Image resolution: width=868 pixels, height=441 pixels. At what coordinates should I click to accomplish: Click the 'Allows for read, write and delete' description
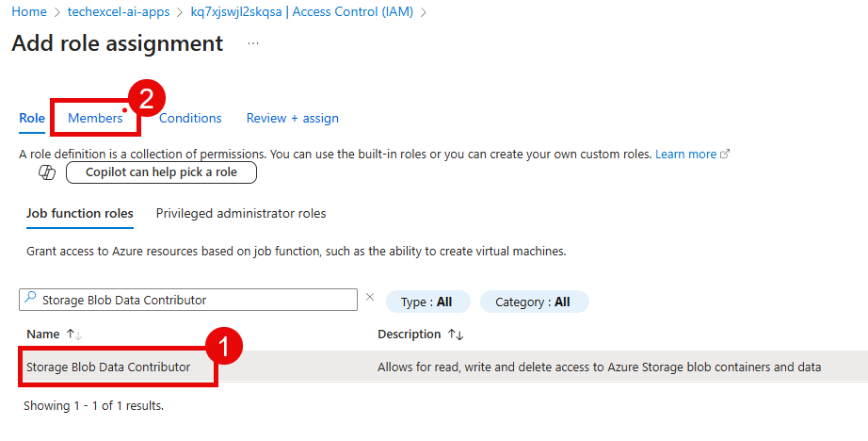click(x=599, y=367)
